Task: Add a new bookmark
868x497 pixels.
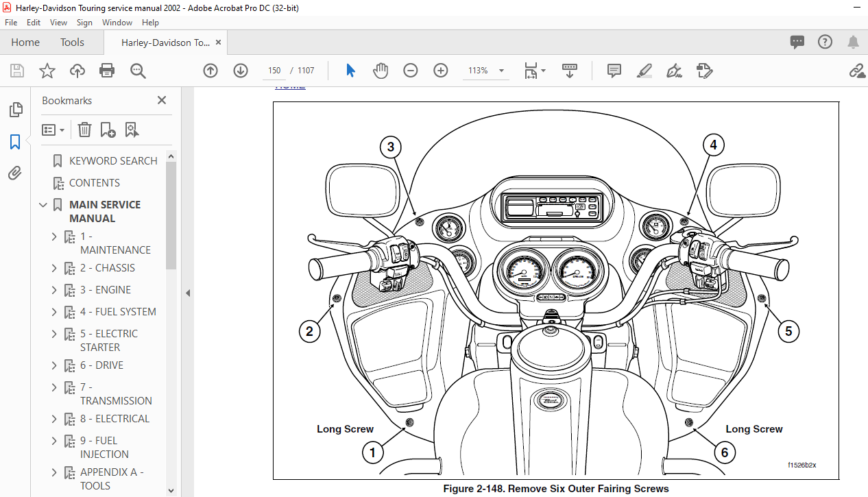Action: click(x=108, y=130)
